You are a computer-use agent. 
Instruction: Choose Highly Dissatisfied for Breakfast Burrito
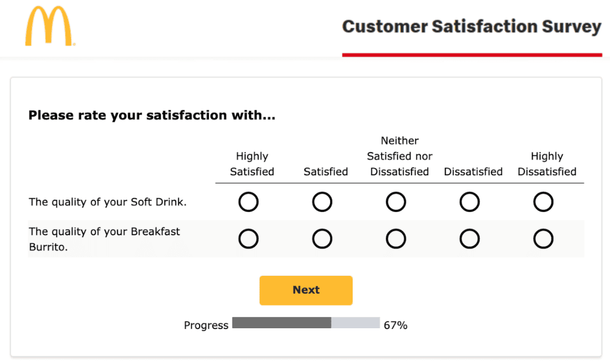click(543, 239)
